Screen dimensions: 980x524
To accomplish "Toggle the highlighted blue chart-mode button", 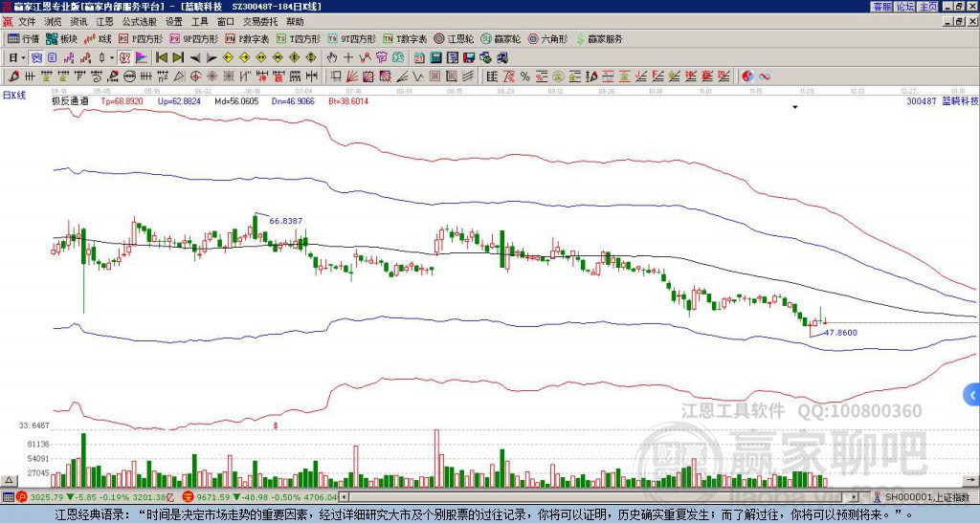I will [x=37, y=58].
